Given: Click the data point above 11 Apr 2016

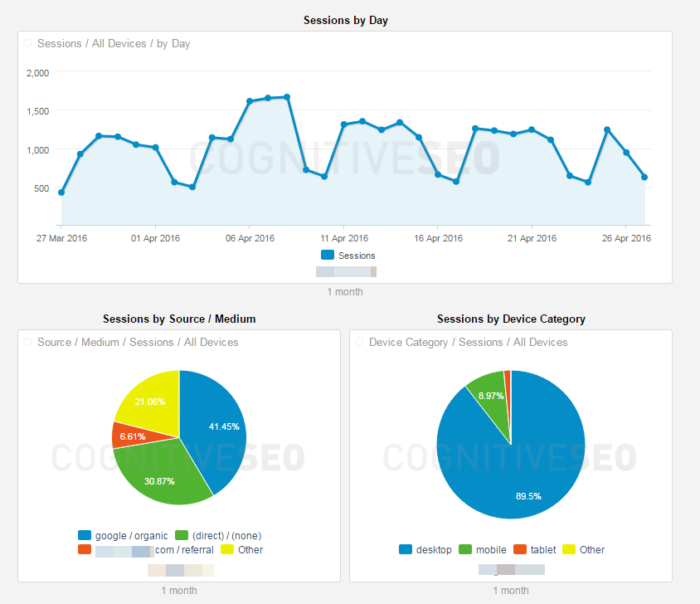Looking at the screenshot, I should coord(343,124).
